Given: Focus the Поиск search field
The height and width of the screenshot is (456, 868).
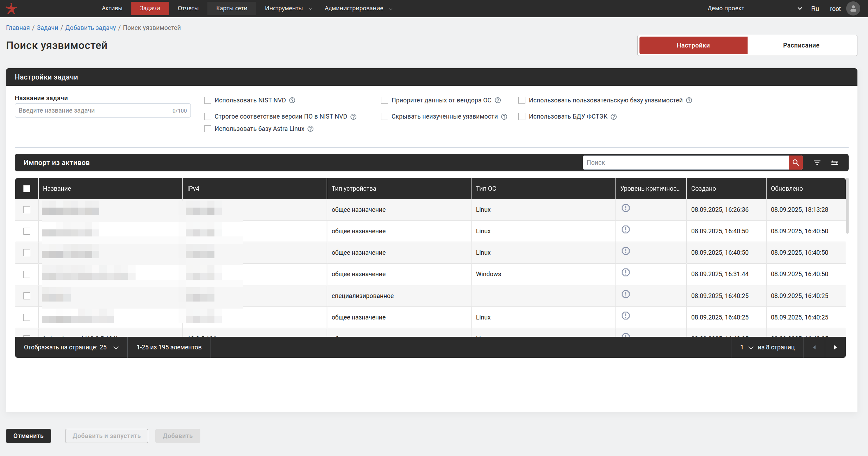Looking at the screenshot, I should (686, 163).
